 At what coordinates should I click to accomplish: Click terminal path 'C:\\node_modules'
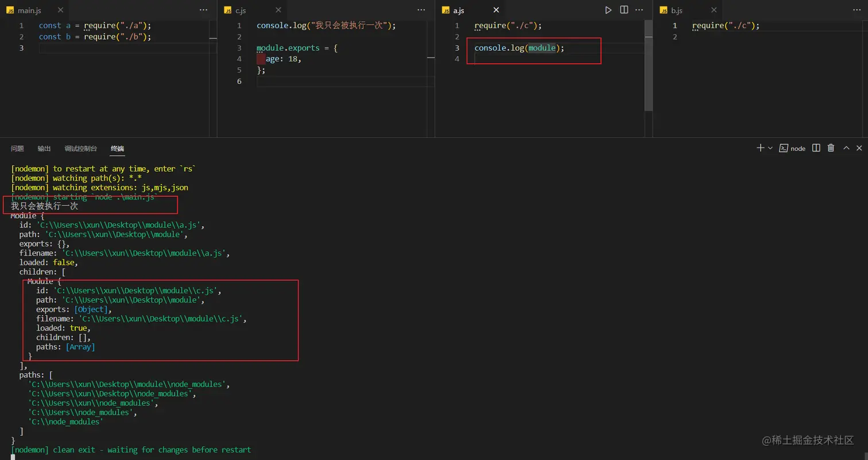(65, 422)
